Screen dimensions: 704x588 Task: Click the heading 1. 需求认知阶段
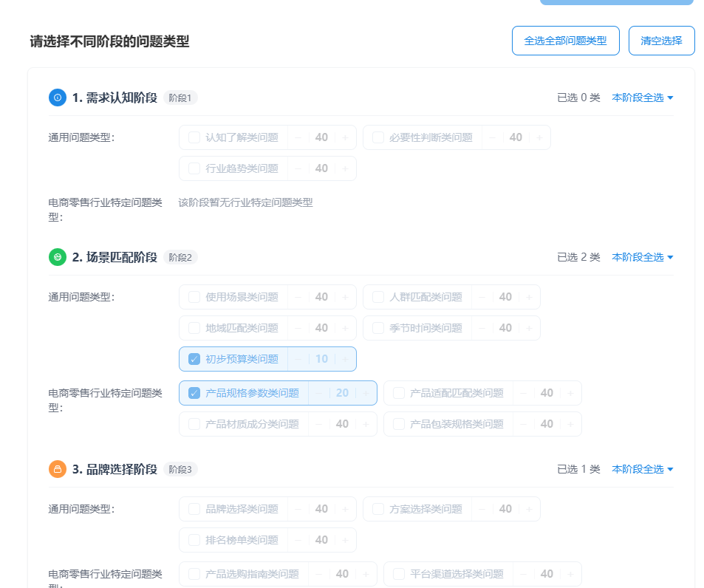[x=115, y=98]
